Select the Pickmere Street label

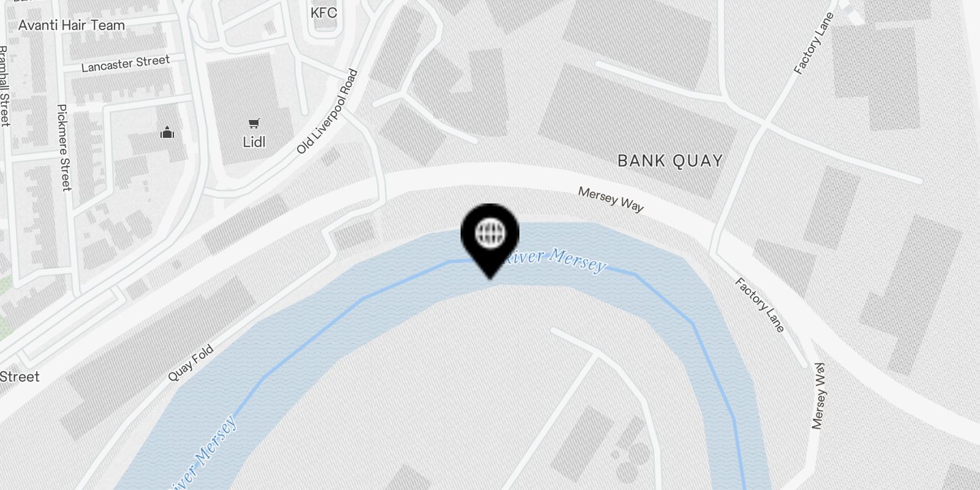click(x=64, y=148)
